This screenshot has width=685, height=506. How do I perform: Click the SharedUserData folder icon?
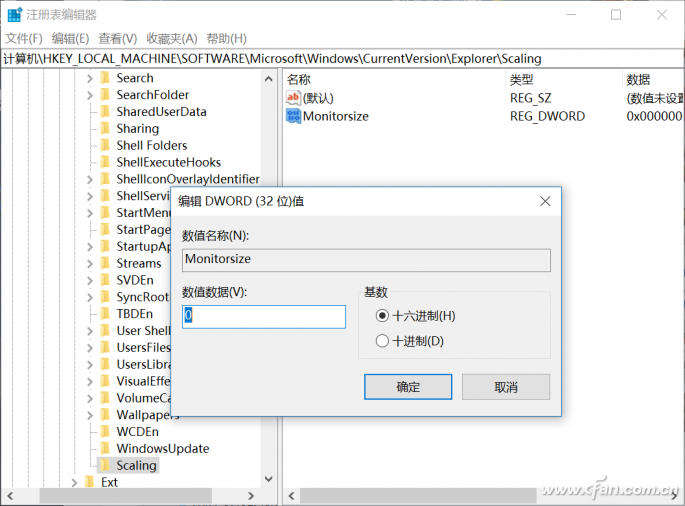tap(105, 111)
